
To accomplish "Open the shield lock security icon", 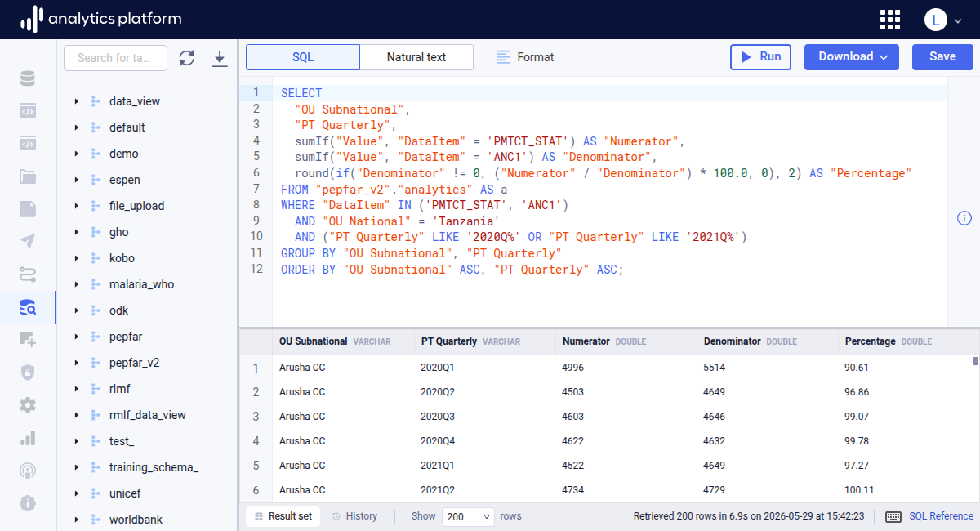I will click(x=28, y=373).
